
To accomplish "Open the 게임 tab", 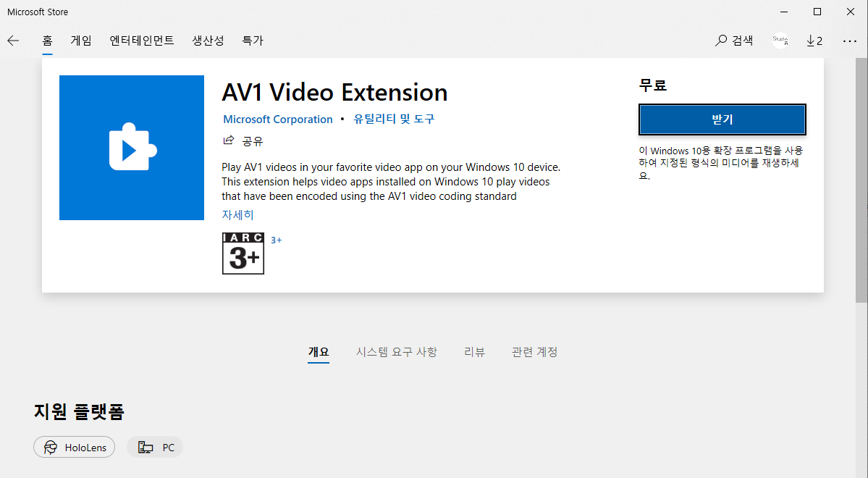I will pyautogui.click(x=81, y=41).
